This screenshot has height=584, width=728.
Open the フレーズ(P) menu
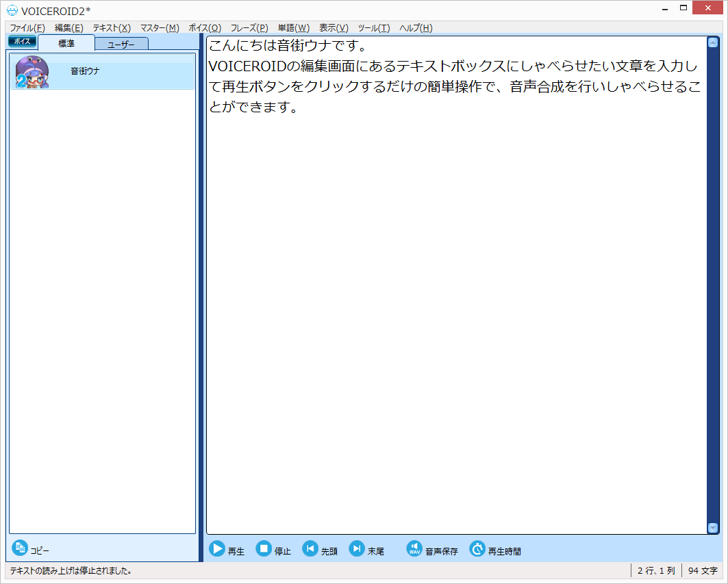pyautogui.click(x=249, y=28)
